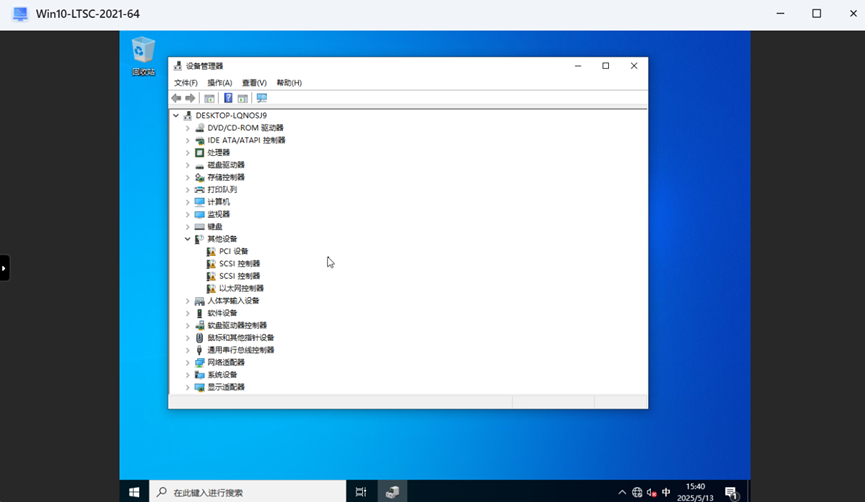Expand the 处理器 node
The image size is (865, 502).
click(188, 152)
